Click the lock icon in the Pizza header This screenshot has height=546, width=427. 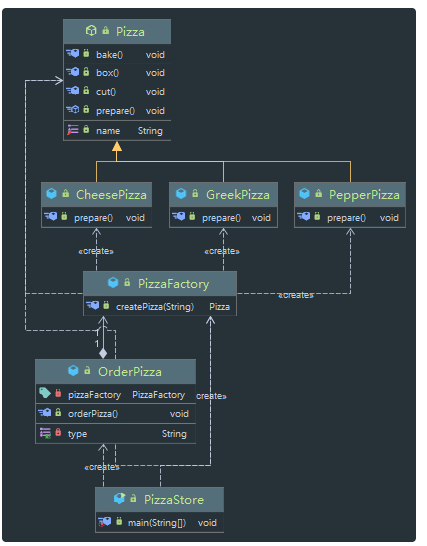[106, 30]
